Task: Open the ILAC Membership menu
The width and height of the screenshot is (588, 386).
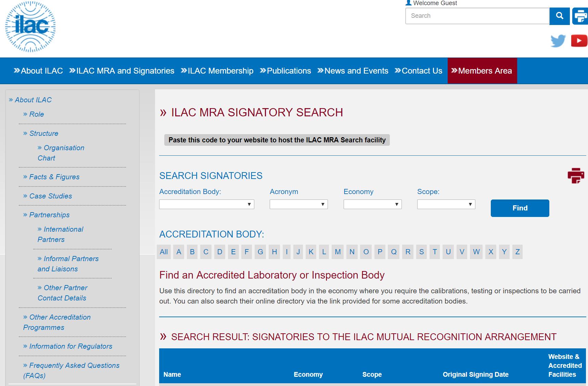Action: coord(217,71)
